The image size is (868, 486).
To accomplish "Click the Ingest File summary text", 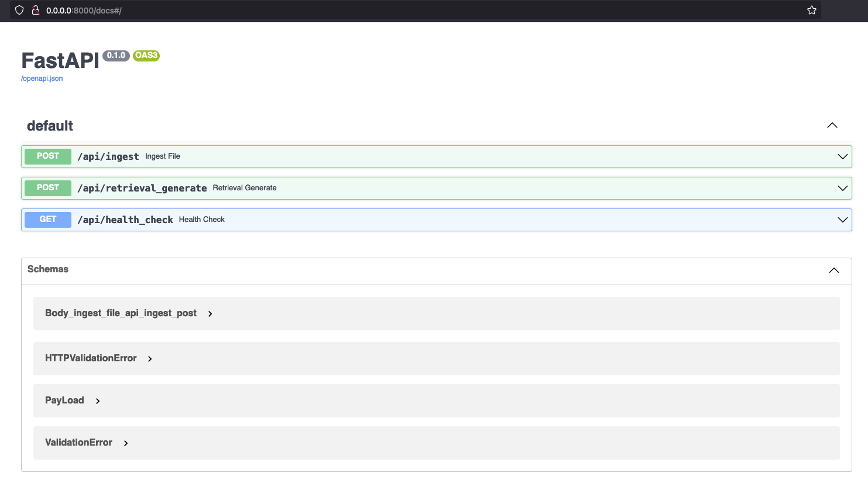I will point(163,156).
